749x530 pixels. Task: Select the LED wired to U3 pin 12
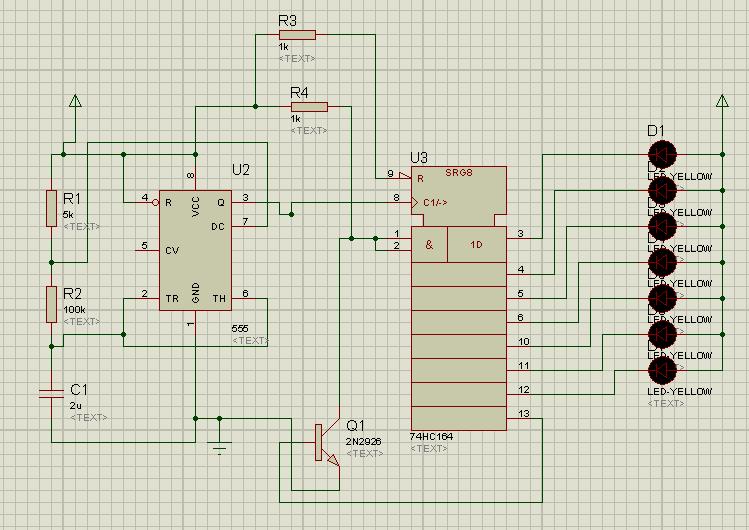663,370
